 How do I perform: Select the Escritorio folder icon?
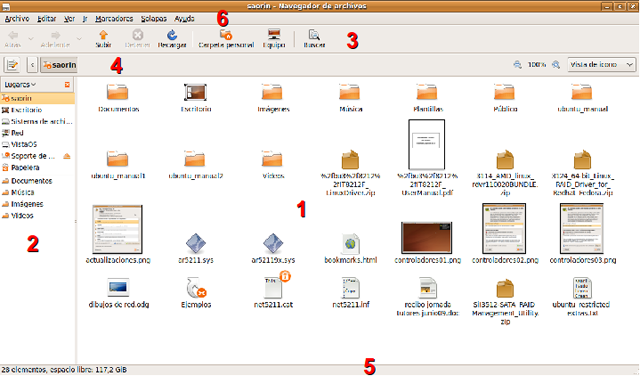[195, 92]
